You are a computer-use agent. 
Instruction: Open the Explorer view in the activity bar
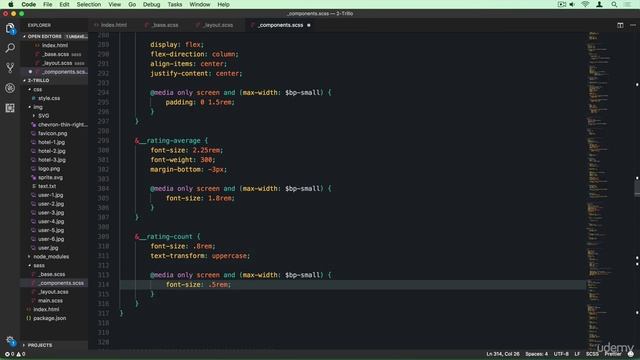click(x=10, y=28)
